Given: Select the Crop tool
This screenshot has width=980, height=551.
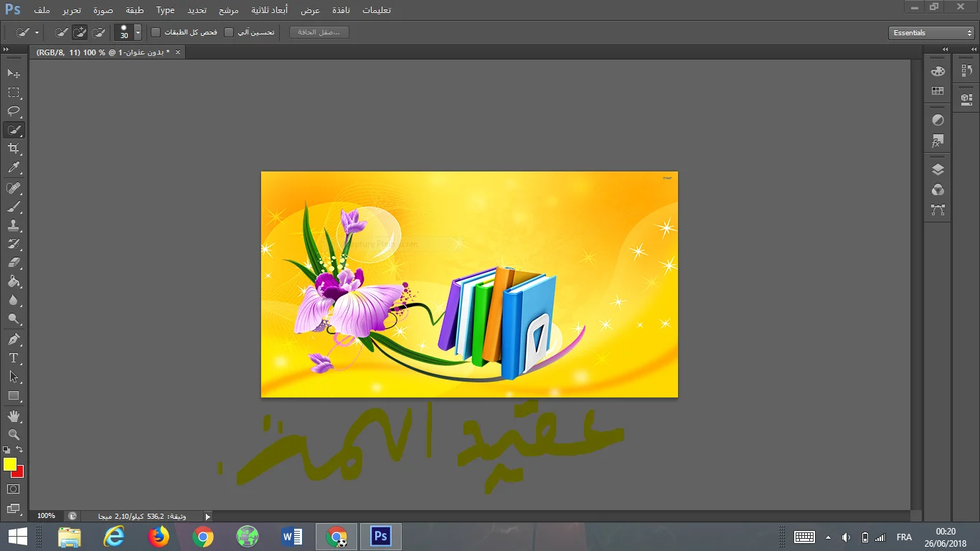Looking at the screenshot, I should point(14,149).
